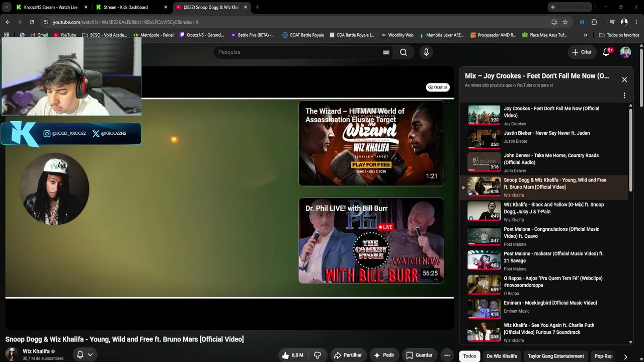Viewport: 644px width, 362px height.
Task: Click the Partilhar share button
Action: tap(348, 355)
